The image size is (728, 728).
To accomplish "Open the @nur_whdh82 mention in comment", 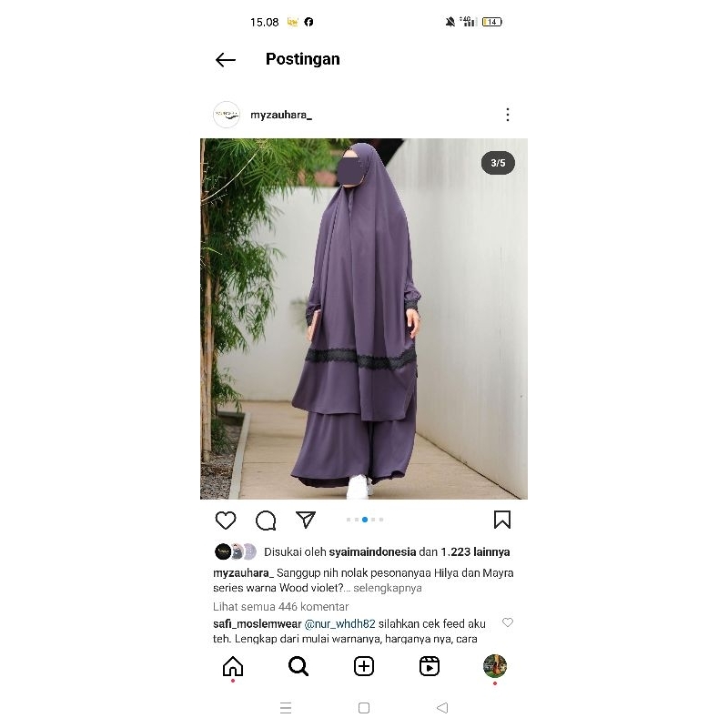I will click(339, 624).
